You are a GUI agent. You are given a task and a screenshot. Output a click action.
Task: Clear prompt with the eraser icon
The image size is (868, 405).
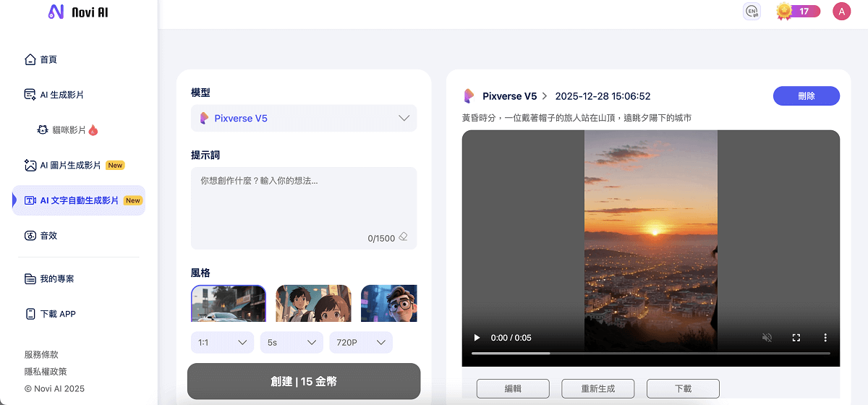pyautogui.click(x=403, y=237)
